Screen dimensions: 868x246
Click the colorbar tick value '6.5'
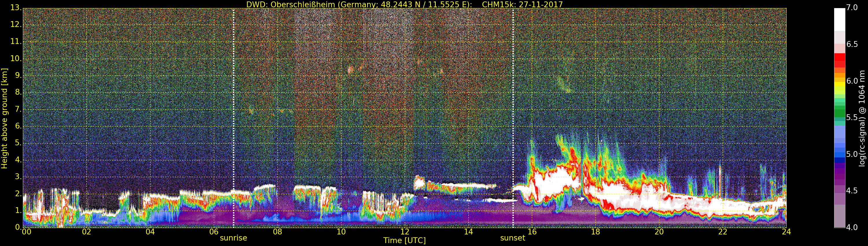(x=852, y=45)
